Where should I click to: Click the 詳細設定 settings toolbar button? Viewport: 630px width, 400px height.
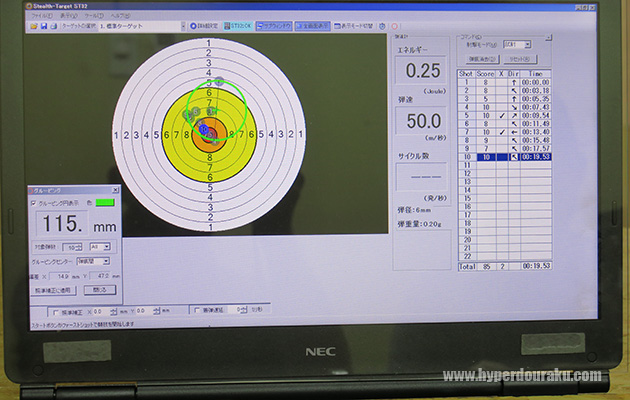208,26
